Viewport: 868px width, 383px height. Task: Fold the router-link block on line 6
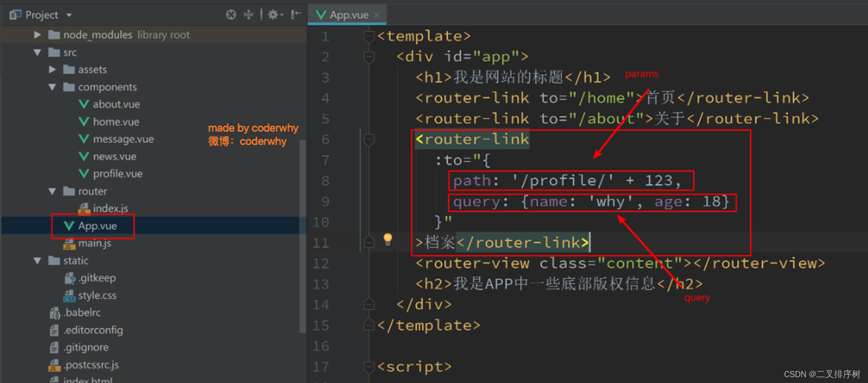click(x=368, y=140)
